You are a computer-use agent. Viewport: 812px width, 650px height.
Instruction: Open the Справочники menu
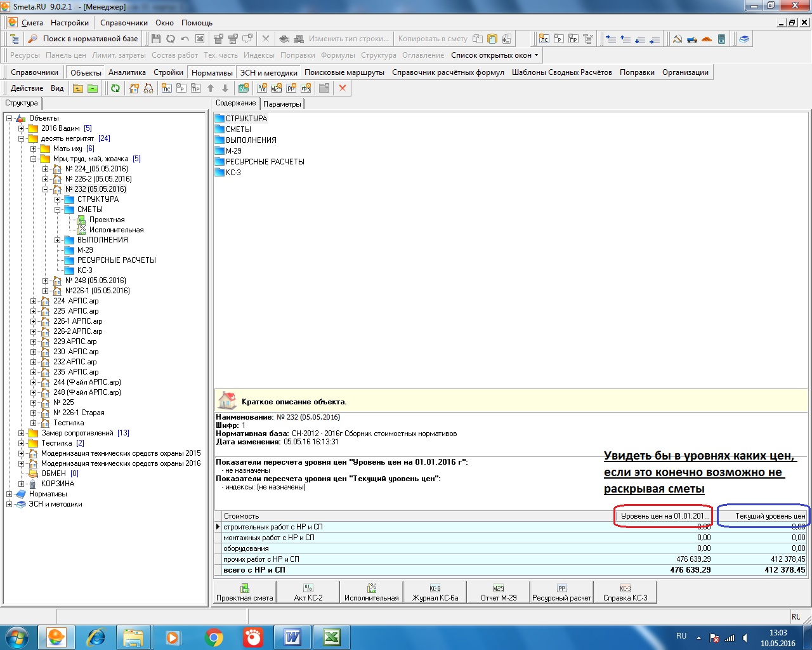(124, 23)
